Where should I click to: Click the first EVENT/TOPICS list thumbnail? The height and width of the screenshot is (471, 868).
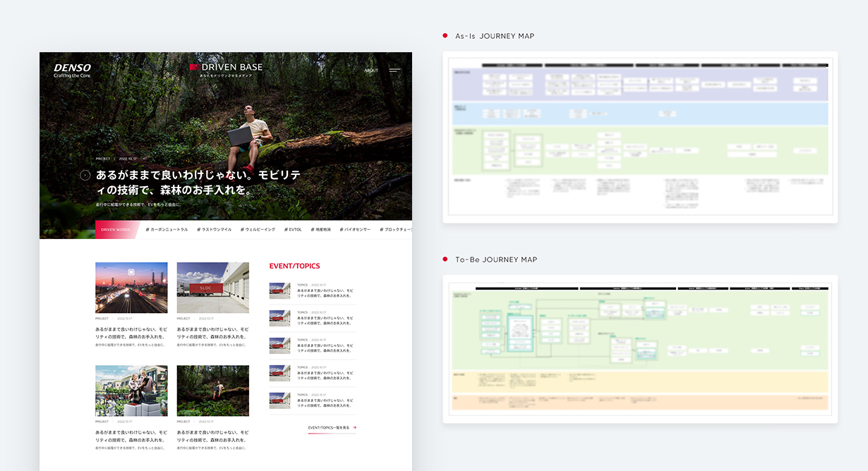pyautogui.click(x=279, y=290)
